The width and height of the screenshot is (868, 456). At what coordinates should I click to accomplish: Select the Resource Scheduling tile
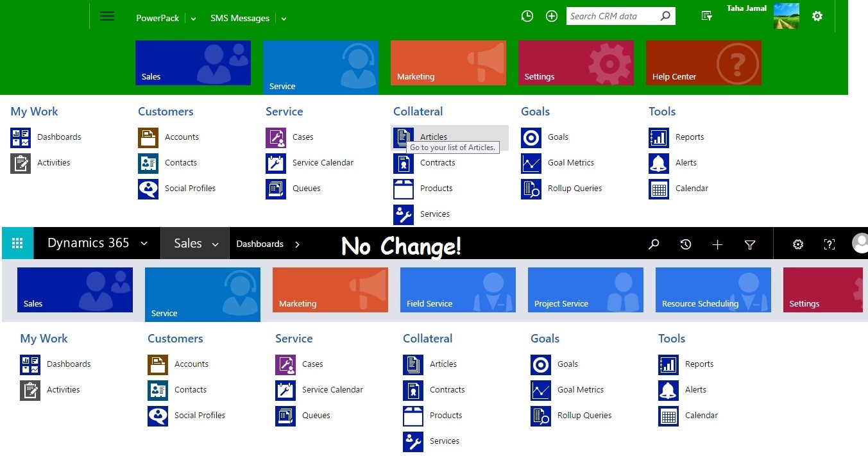[713, 290]
